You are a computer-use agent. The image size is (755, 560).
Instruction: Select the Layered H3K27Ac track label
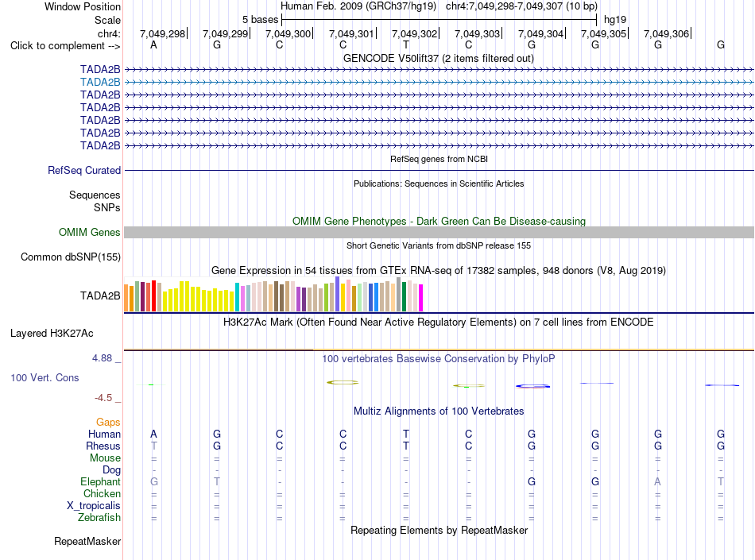coord(52,334)
